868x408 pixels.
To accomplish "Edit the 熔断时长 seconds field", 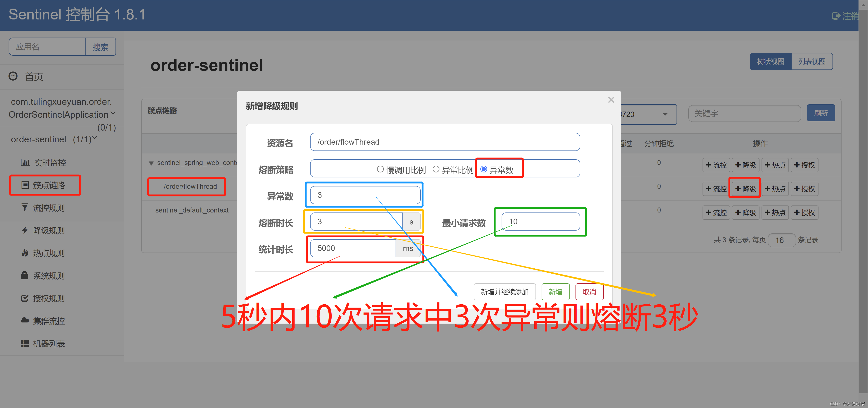I will click(356, 222).
